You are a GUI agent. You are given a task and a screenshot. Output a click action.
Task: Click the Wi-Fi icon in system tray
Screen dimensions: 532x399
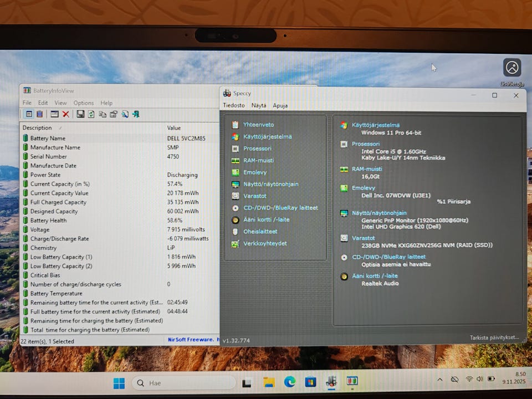coord(469,379)
